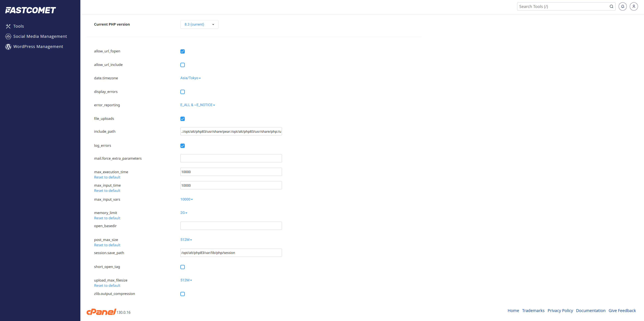The height and width of the screenshot is (321, 644).
Task: Click the Search Tools input box
Action: tap(562, 6)
